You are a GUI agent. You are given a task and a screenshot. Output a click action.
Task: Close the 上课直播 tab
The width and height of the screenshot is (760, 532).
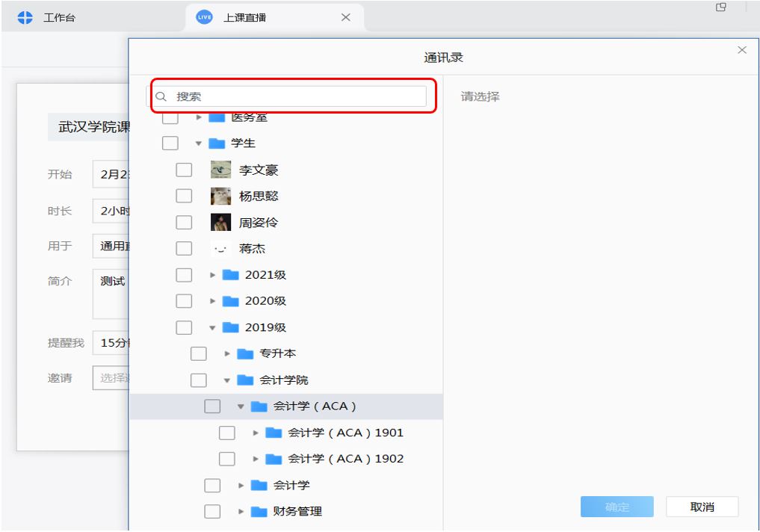pyautogui.click(x=345, y=17)
